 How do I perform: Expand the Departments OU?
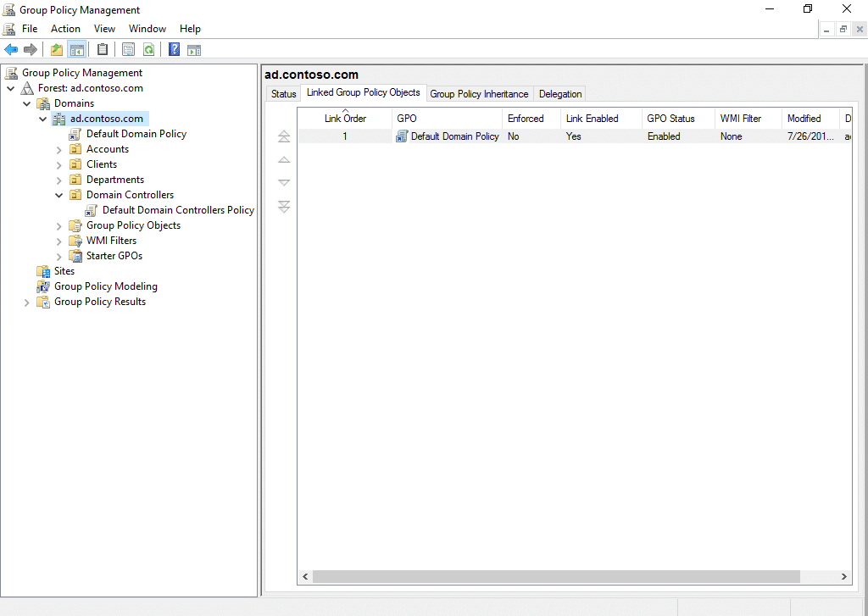click(x=59, y=180)
